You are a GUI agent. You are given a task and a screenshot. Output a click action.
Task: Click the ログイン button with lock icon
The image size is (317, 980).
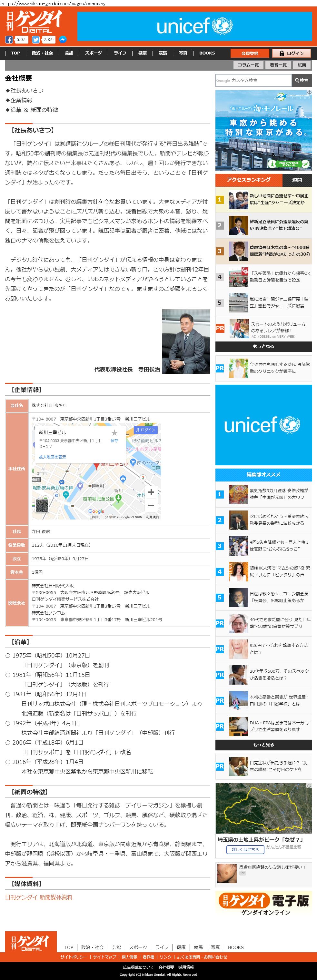[292, 53]
